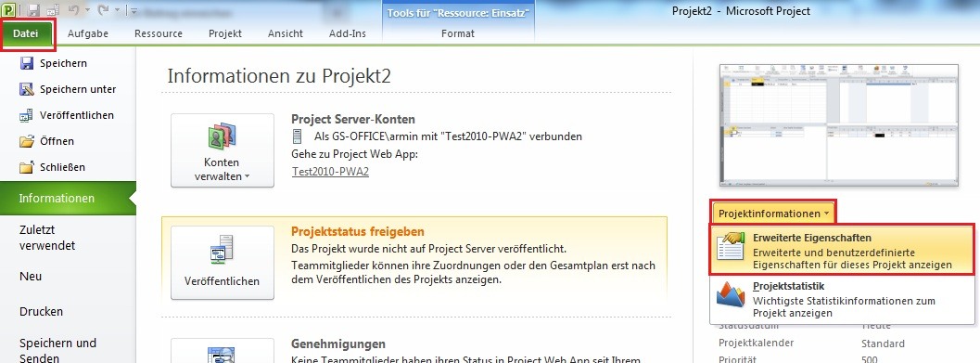
Task: Choose Projektstatistik menu entry
Action: tap(842, 300)
